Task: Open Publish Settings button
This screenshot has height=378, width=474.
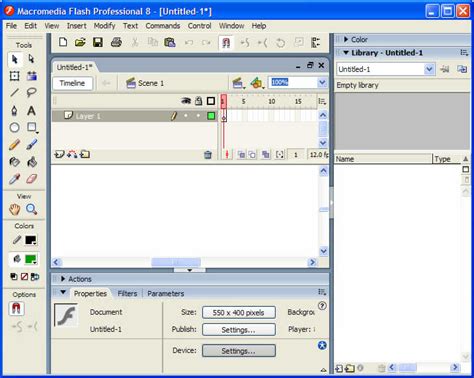Action: click(x=239, y=330)
